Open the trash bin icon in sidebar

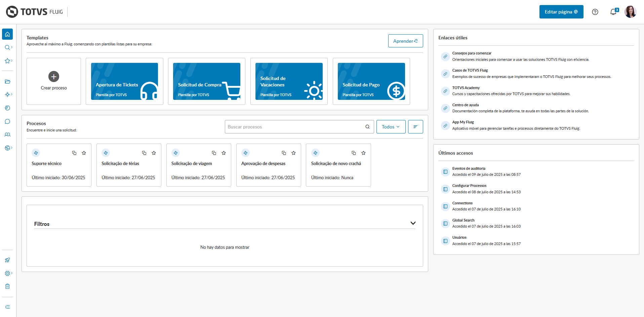click(x=7, y=286)
